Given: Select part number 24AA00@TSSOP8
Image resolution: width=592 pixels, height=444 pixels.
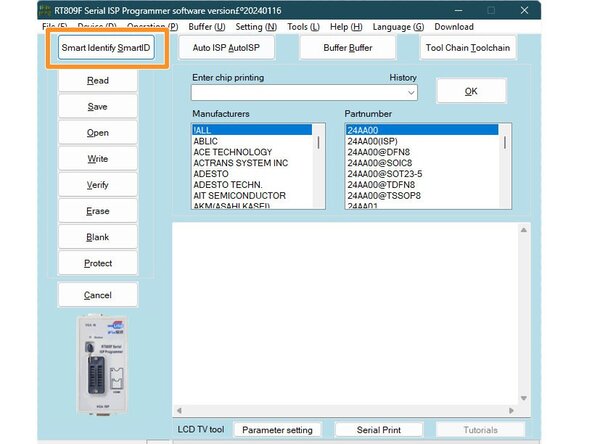Looking at the screenshot, I should tap(422, 196).
